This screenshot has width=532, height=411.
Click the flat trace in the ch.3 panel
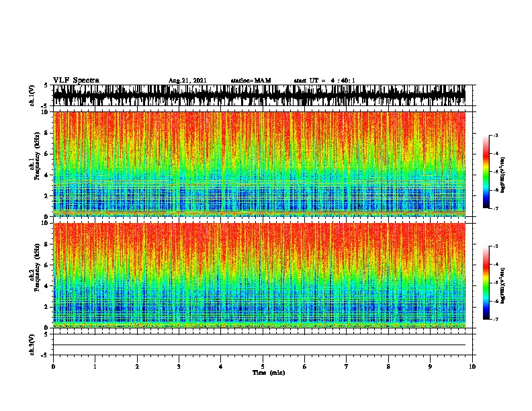point(259,345)
